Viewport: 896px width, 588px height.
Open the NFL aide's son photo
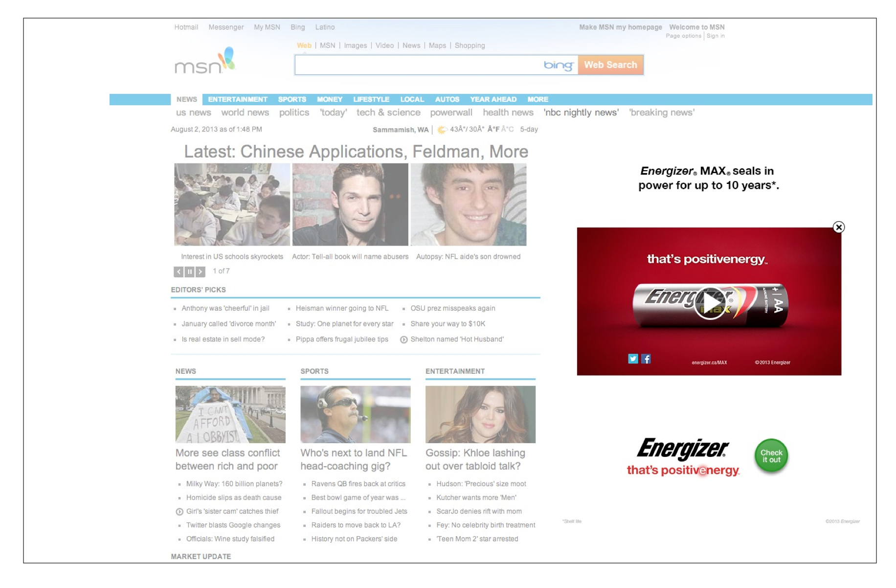(x=469, y=204)
